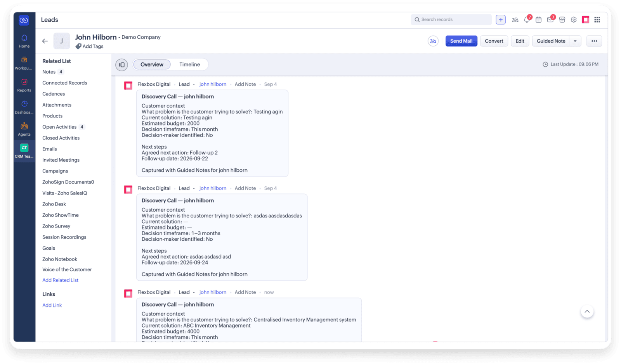Click the store icon in top bar
This screenshot has width=621, height=364.
[x=562, y=19]
